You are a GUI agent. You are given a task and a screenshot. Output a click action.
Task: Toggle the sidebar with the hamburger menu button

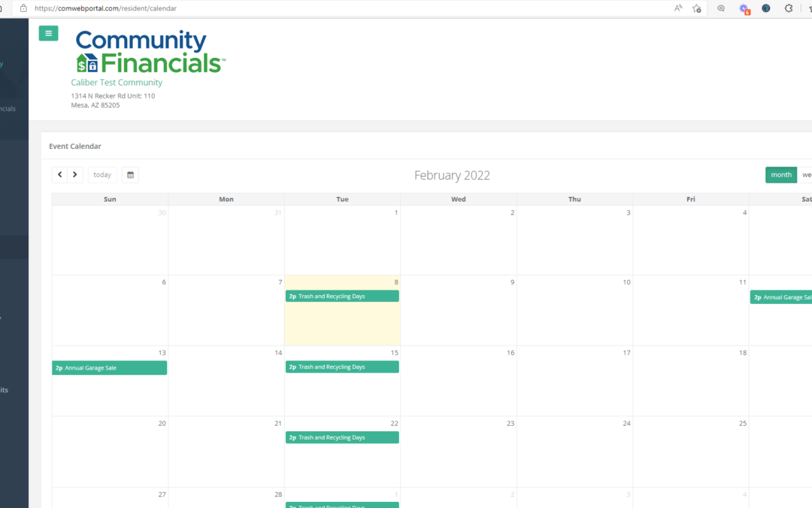[48, 33]
